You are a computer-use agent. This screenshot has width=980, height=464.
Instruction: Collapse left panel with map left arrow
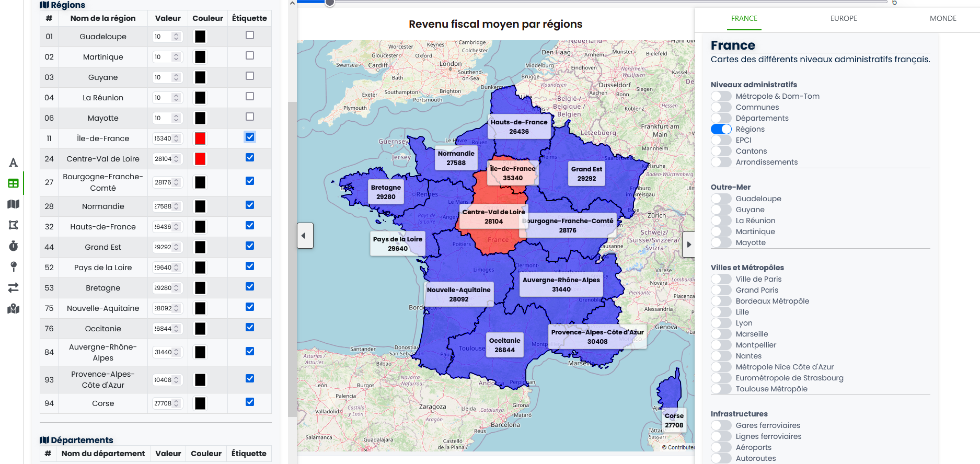pos(305,236)
